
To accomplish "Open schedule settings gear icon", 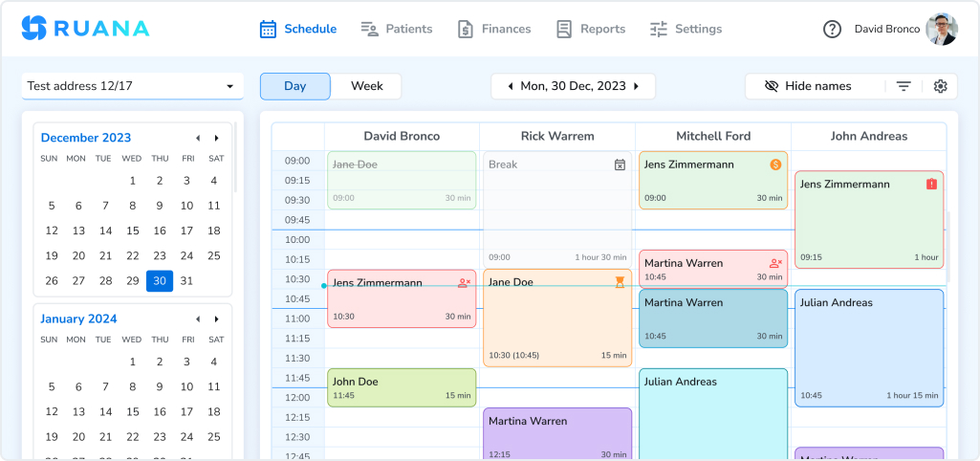I will (x=940, y=86).
